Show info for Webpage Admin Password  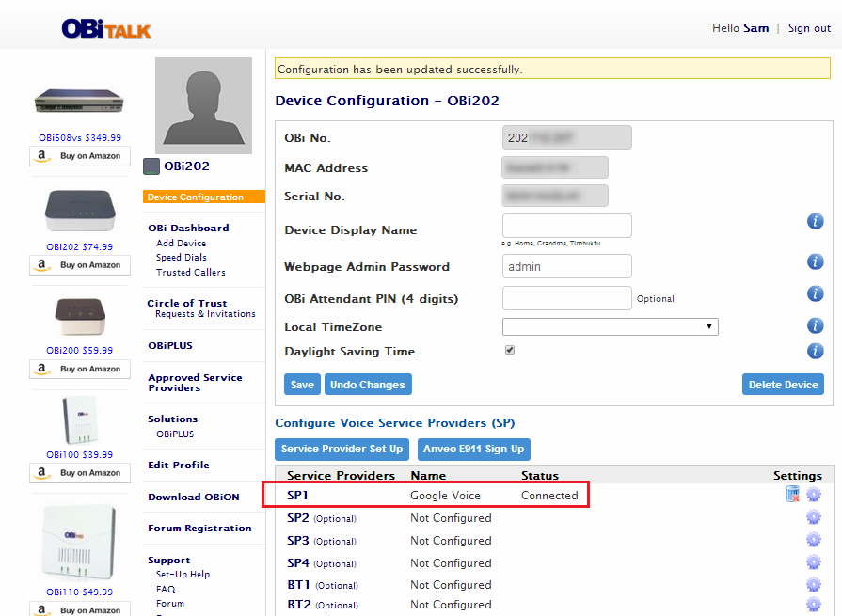click(816, 262)
